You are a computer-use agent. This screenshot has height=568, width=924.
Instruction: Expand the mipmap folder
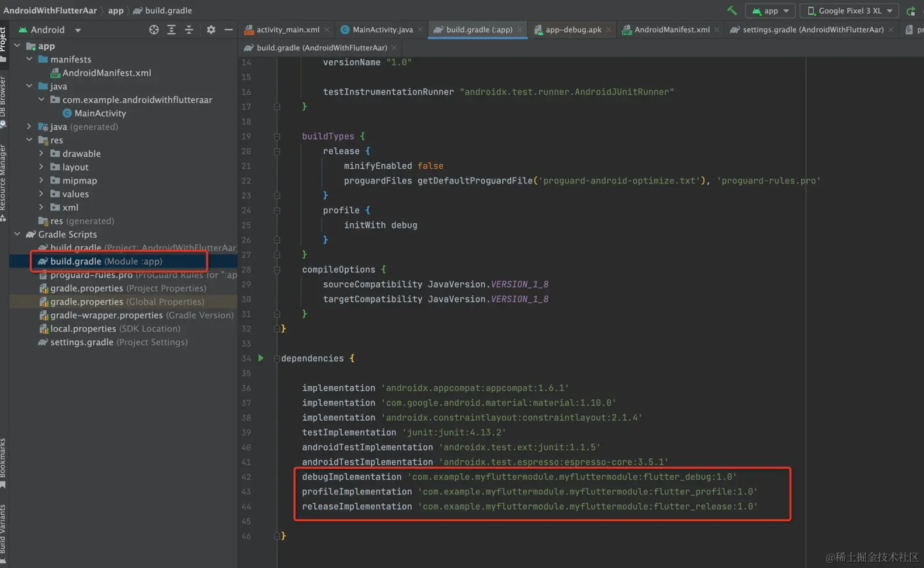pos(41,180)
